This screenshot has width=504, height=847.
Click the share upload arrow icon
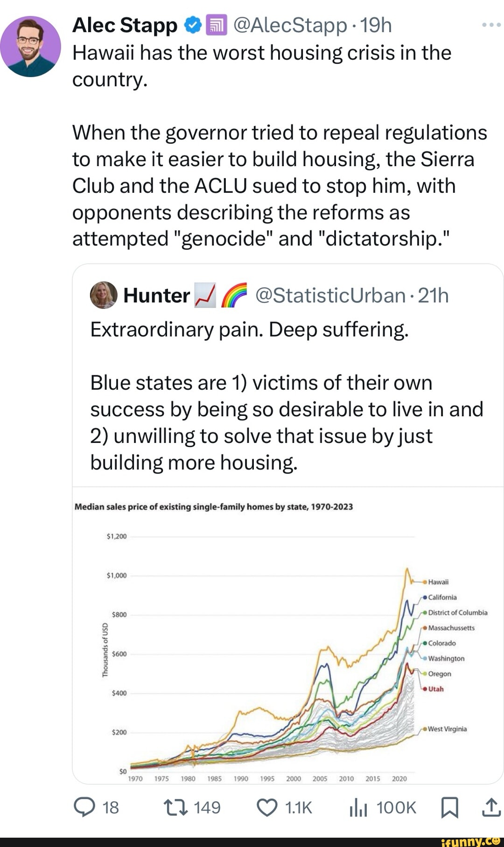point(491,808)
